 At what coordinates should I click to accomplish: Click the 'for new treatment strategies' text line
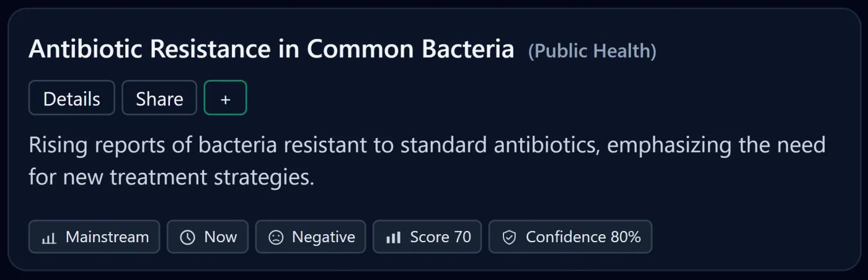pos(172,178)
